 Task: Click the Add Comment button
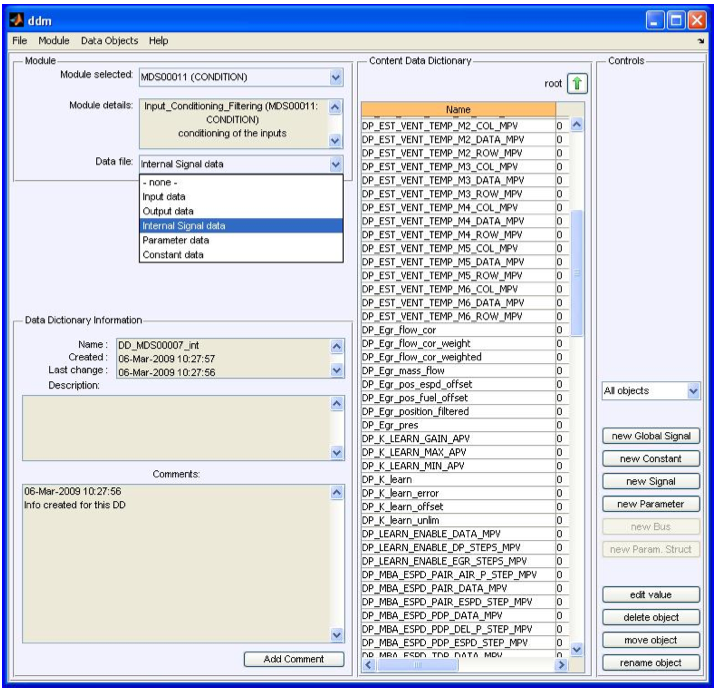[x=294, y=659]
